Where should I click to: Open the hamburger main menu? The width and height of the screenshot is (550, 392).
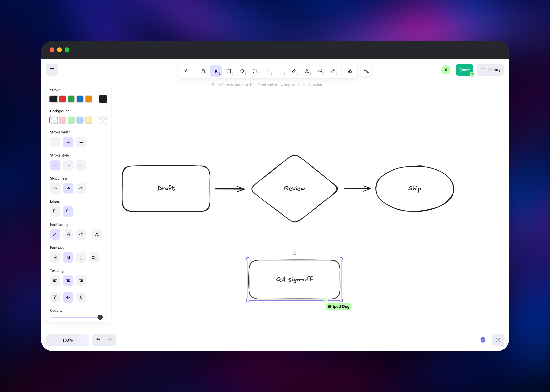tap(52, 70)
